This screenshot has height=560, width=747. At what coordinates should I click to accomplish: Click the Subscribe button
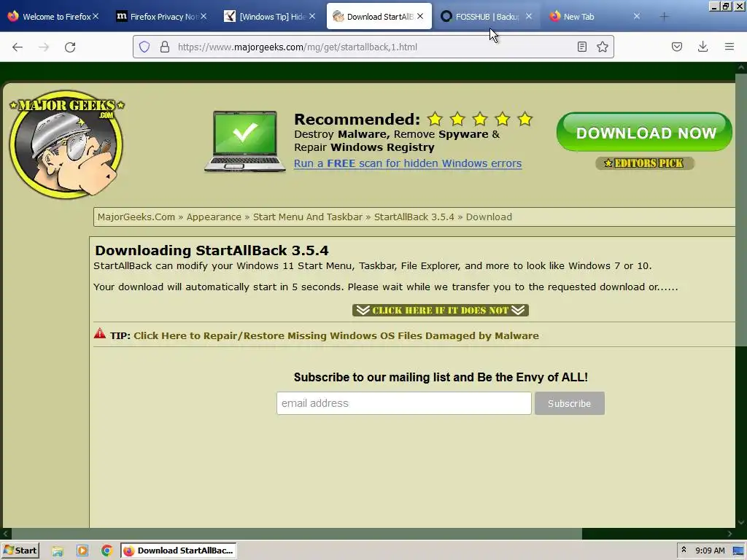click(x=569, y=403)
